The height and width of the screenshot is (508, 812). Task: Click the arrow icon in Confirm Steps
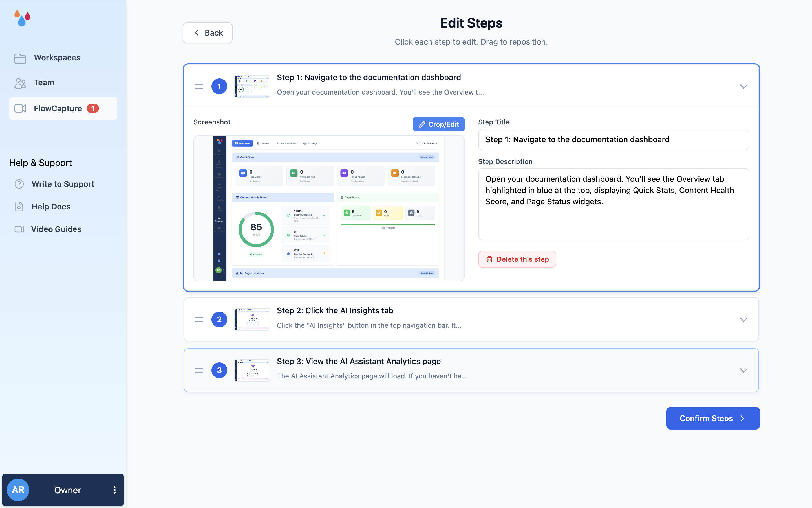click(x=742, y=418)
